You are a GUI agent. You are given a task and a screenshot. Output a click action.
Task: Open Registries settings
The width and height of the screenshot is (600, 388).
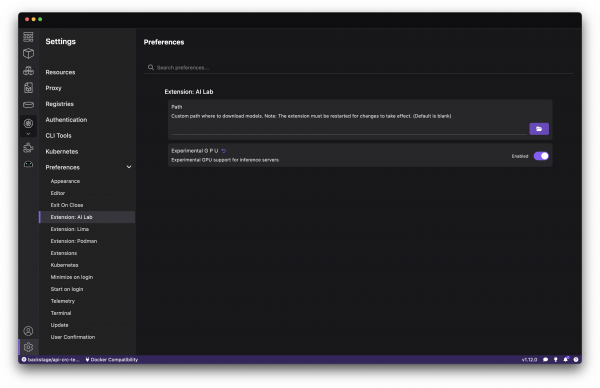(x=59, y=104)
